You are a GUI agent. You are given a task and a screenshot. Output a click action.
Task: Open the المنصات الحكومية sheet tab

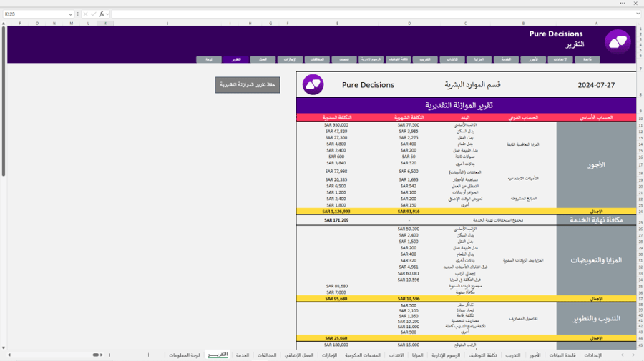tap(363, 355)
